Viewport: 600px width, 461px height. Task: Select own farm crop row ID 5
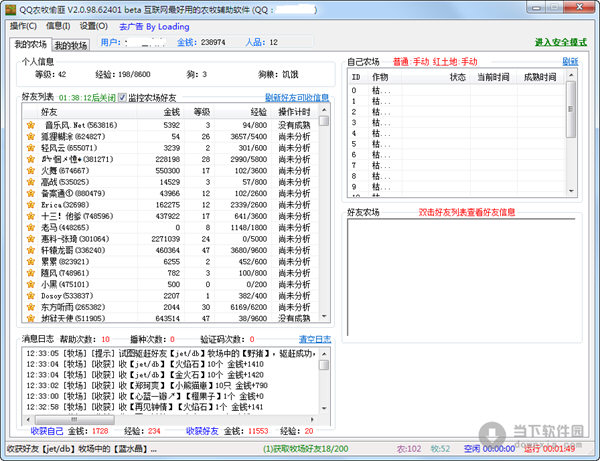(x=457, y=144)
